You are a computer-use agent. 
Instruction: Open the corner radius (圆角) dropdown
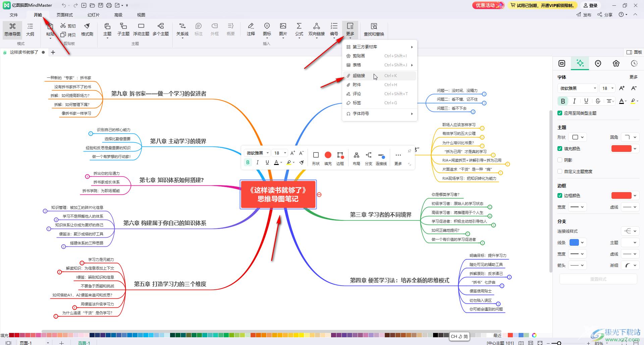(630, 137)
